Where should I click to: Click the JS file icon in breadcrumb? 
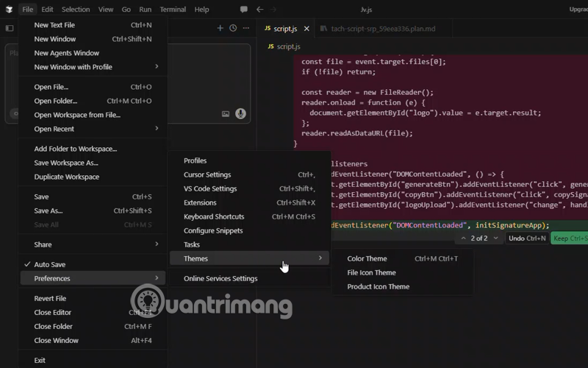click(x=270, y=46)
